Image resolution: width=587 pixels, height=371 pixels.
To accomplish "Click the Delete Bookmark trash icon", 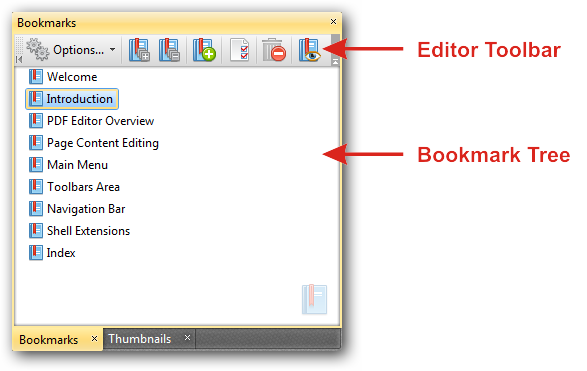I will point(274,50).
